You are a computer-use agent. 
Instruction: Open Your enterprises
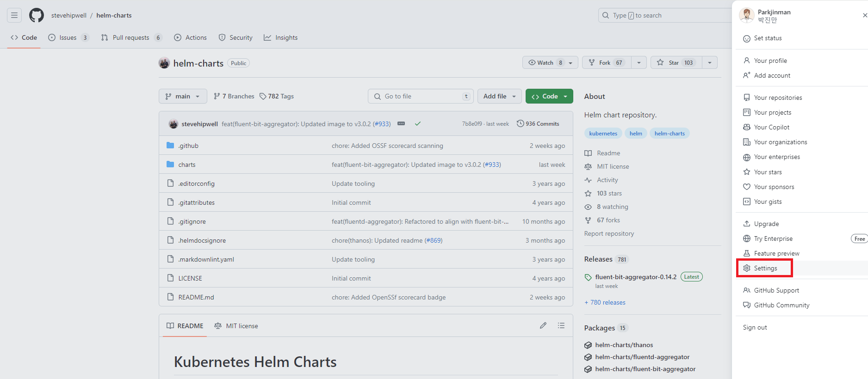click(x=772, y=157)
